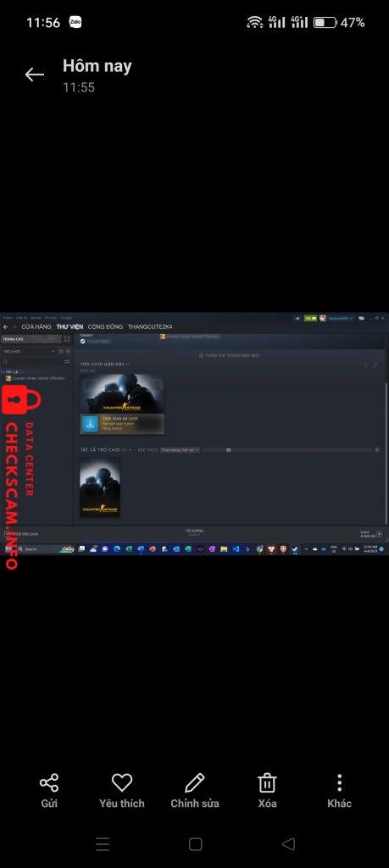Tap the Android back triangle button
The height and width of the screenshot is (868, 389).
coord(288,843)
